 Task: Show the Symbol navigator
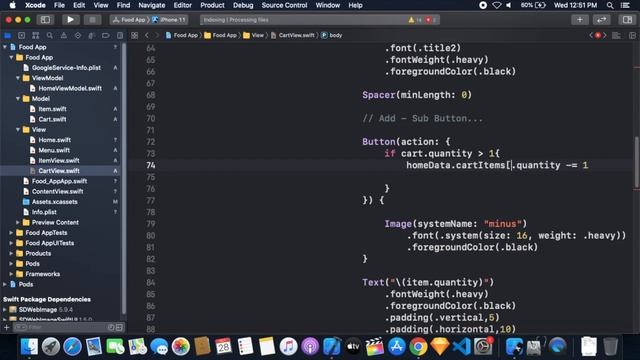[x=36, y=36]
